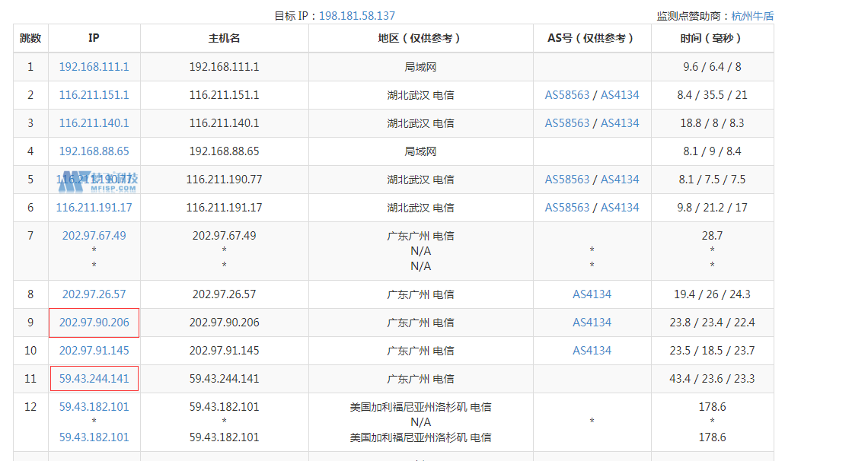
Task: Open the red-boxed IP 202.97.90.206
Action: tap(94, 323)
